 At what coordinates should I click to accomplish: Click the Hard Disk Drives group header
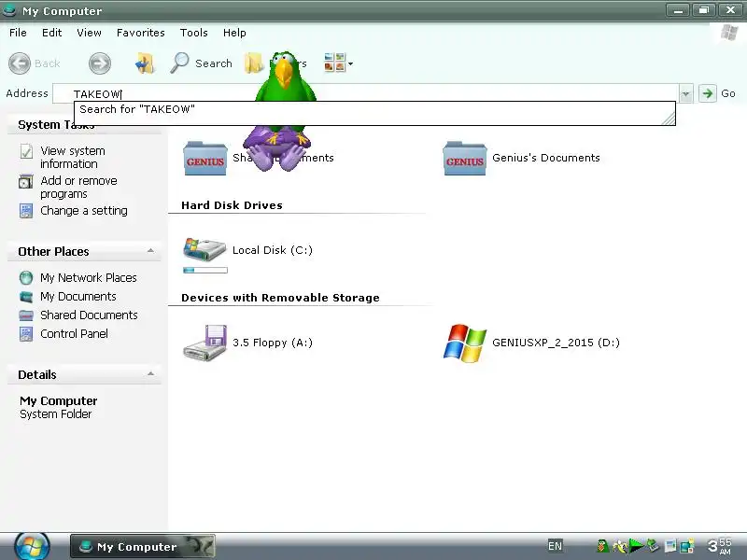(x=232, y=205)
